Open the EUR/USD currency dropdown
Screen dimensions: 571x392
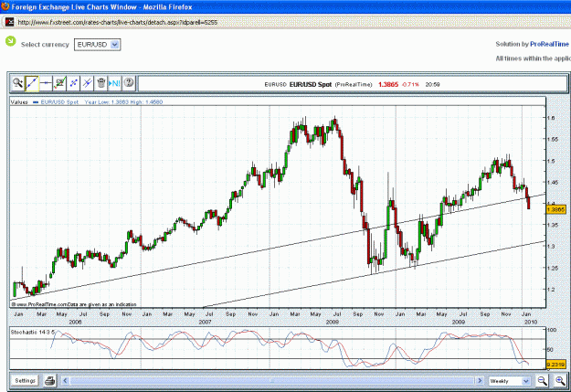97,45
